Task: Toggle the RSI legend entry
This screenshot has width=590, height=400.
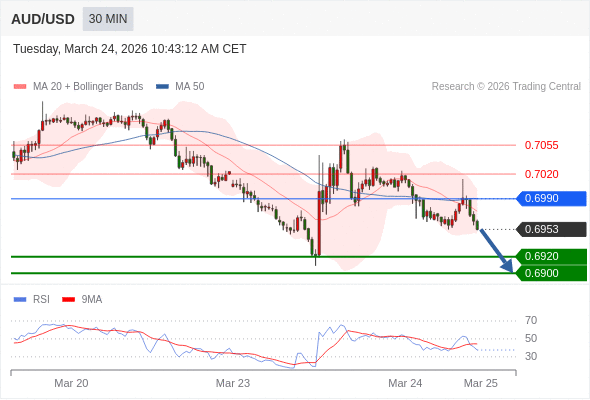Action: click(x=31, y=300)
